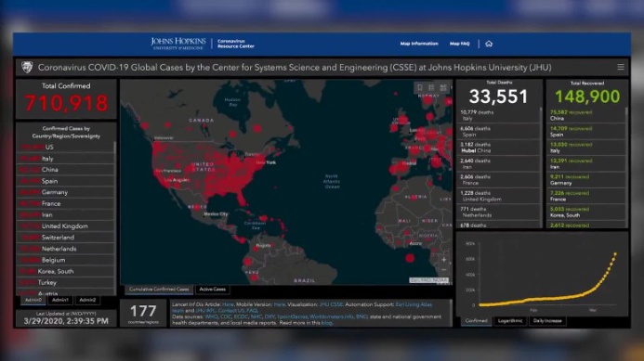Select Germany in confirmed cases list
The height and width of the screenshot is (361, 644).
point(65,192)
